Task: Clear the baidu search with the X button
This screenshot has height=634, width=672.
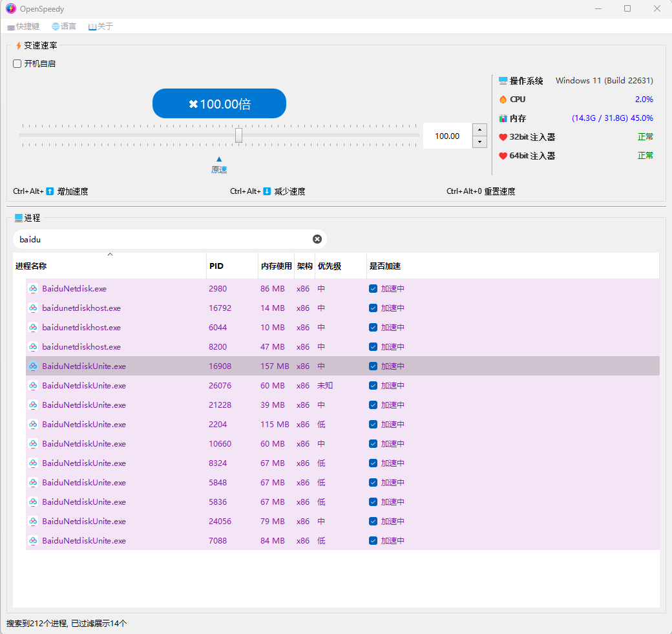Action: [317, 238]
